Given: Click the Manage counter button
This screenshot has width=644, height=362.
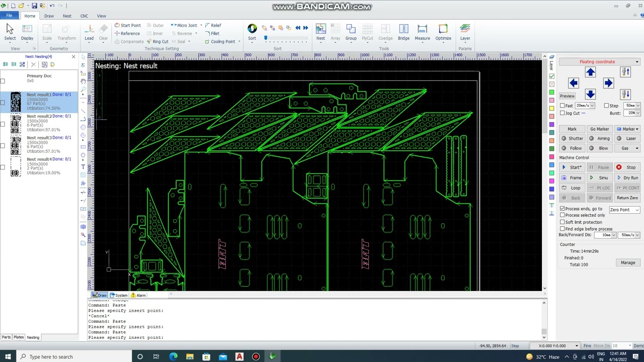Looking at the screenshot, I should tap(628, 263).
